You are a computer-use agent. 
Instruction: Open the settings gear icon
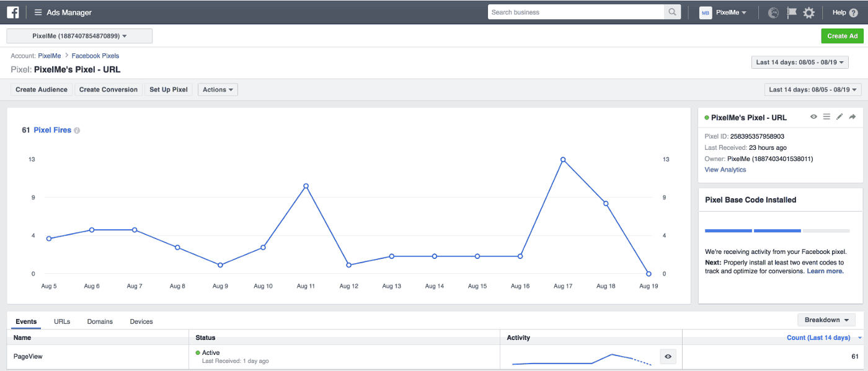tap(808, 12)
